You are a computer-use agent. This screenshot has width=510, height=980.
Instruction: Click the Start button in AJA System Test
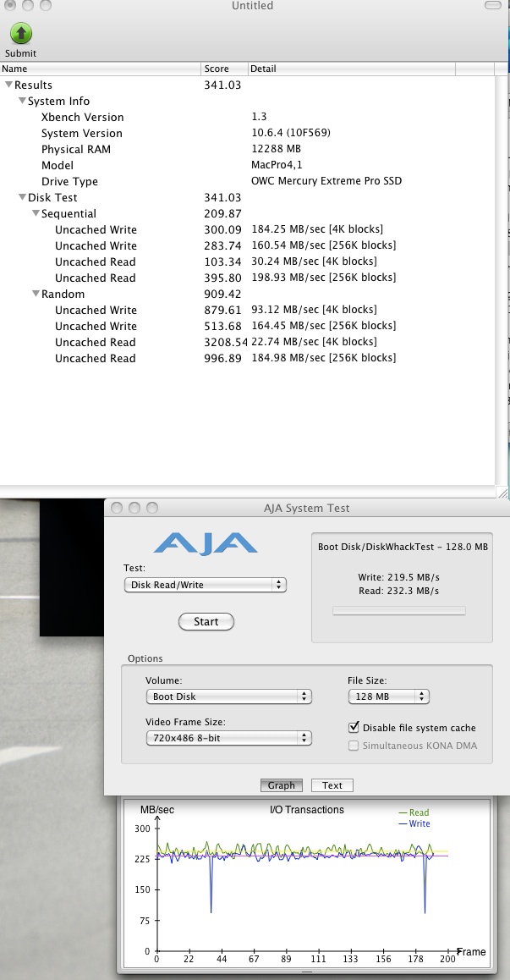point(206,622)
